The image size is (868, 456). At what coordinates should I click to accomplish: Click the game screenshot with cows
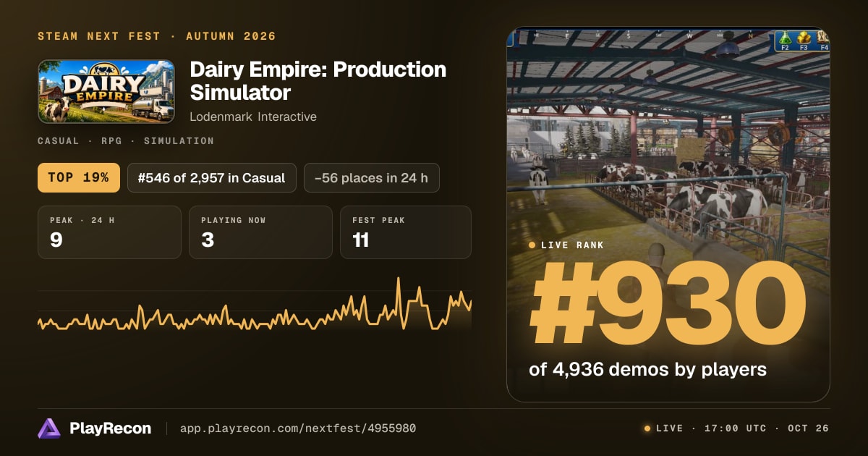click(668, 214)
